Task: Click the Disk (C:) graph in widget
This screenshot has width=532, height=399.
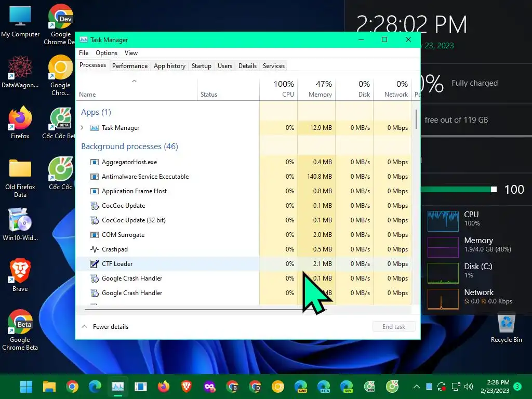Action: tap(443, 273)
